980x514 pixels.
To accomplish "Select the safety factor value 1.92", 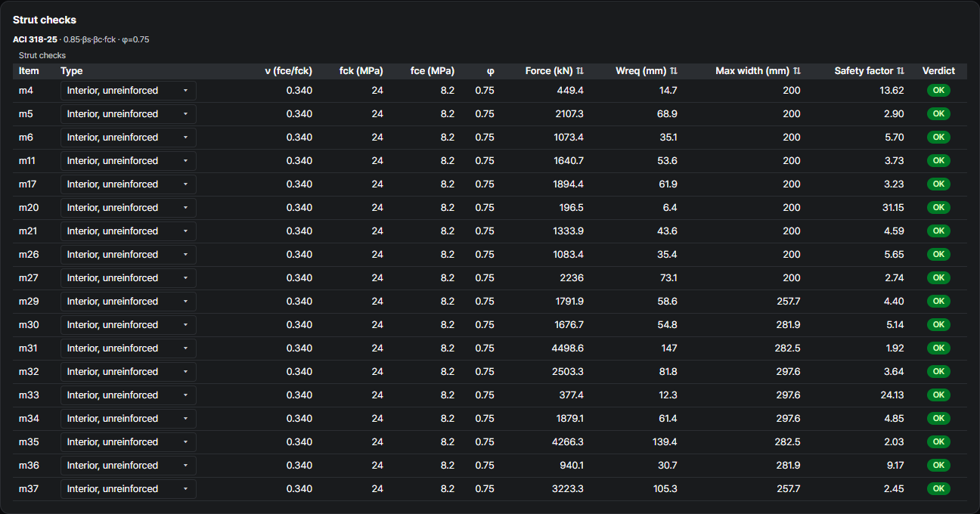I will [x=894, y=348].
